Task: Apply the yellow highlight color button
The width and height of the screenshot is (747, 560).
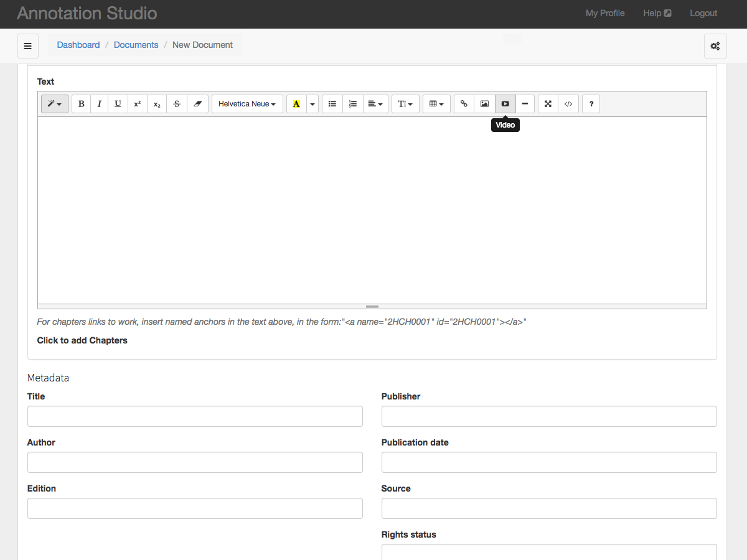Action: pyautogui.click(x=296, y=104)
